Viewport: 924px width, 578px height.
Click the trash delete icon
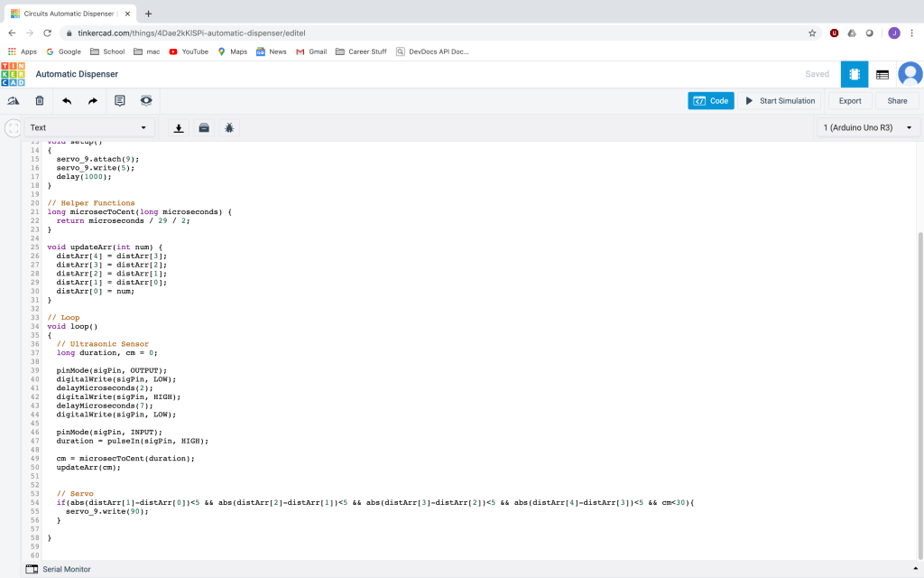click(40, 101)
